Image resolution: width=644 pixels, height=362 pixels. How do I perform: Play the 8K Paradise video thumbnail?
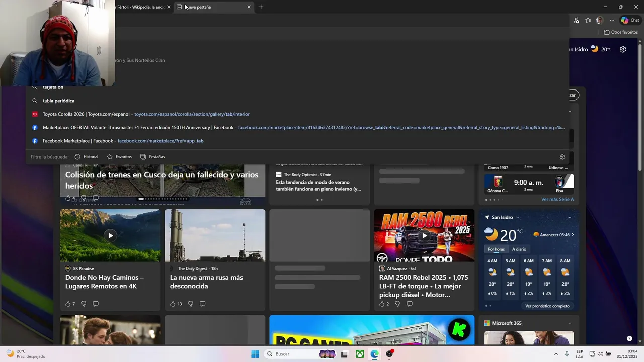(x=110, y=235)
